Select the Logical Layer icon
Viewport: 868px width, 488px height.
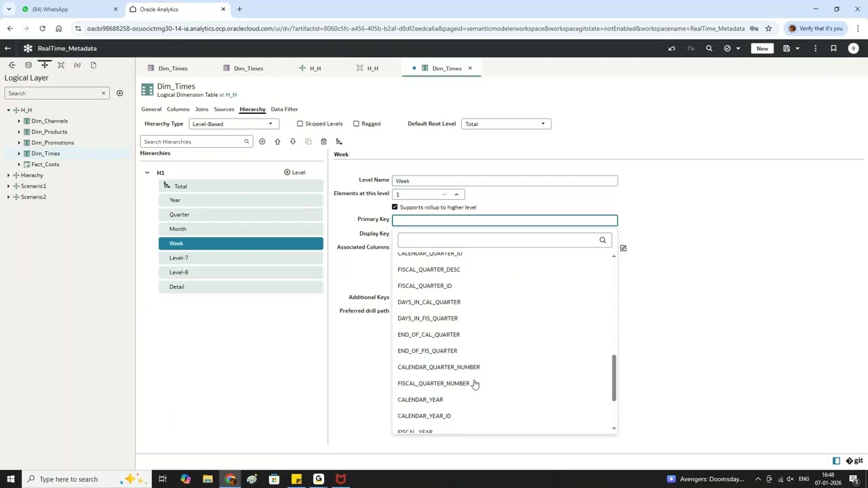45,65
